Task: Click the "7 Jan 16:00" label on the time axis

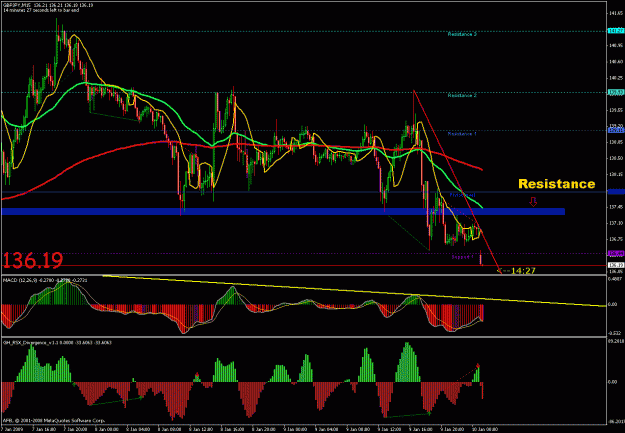Action: point(43,429)
